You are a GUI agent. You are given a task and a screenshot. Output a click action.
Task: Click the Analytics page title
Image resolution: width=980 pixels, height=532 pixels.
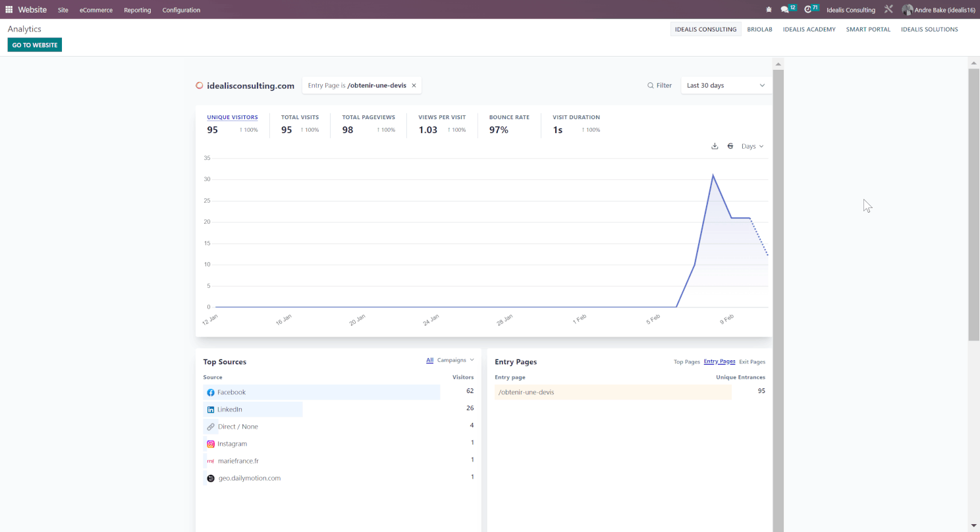(24, 29)
